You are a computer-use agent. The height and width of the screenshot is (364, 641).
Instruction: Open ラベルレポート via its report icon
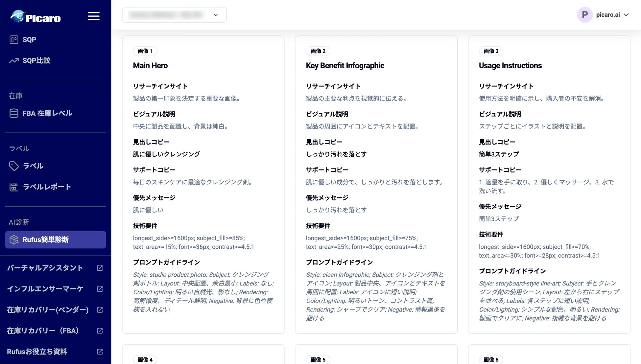(x=14, y=187)
